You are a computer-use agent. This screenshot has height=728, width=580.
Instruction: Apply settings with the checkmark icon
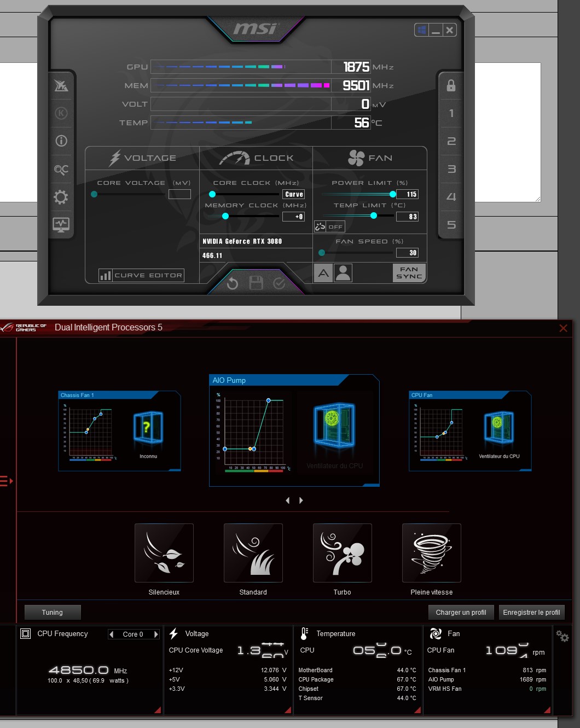point(279,283)
